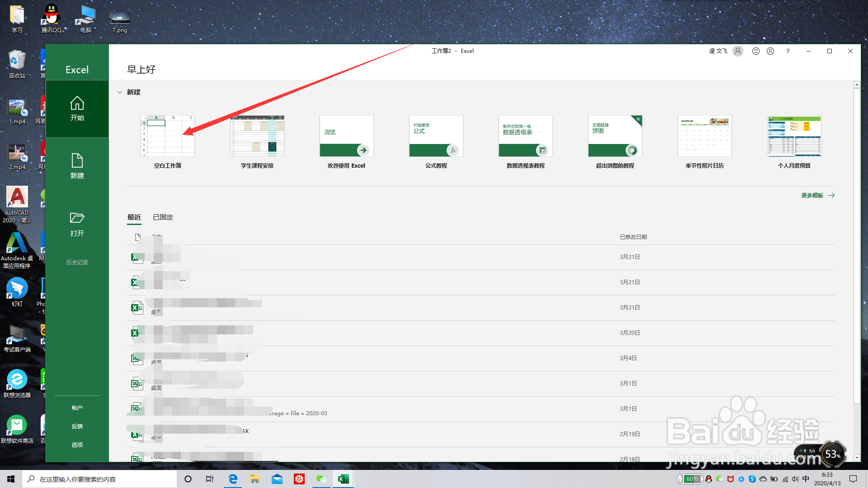Image resolution: width=868 pixels, height=488 pixels.
Task: Open Excel from the Windows taskbar
Action: click(343, 479)
